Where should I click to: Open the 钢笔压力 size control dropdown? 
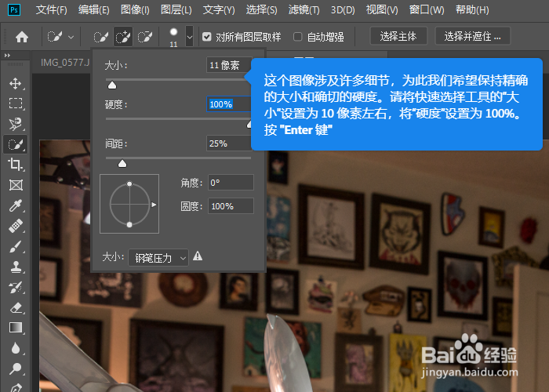point(158,258)
